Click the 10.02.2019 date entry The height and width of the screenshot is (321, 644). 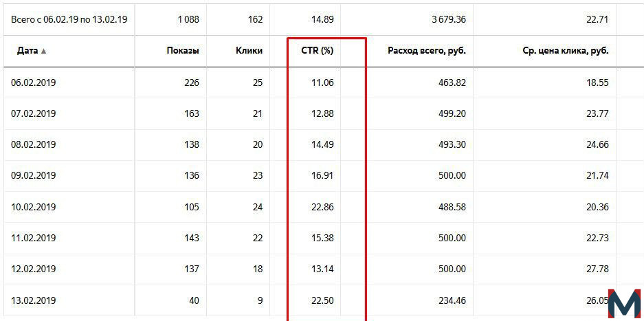coord(33,207)
